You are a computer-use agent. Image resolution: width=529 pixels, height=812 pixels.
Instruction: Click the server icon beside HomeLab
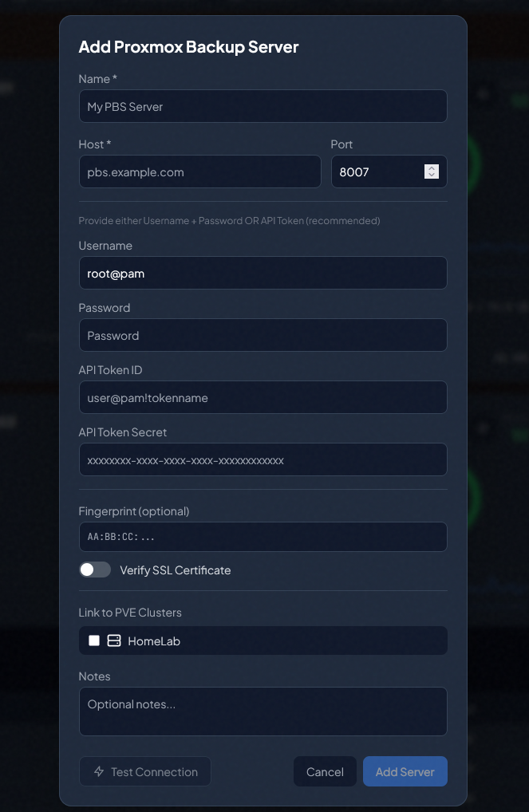point(114,641)
